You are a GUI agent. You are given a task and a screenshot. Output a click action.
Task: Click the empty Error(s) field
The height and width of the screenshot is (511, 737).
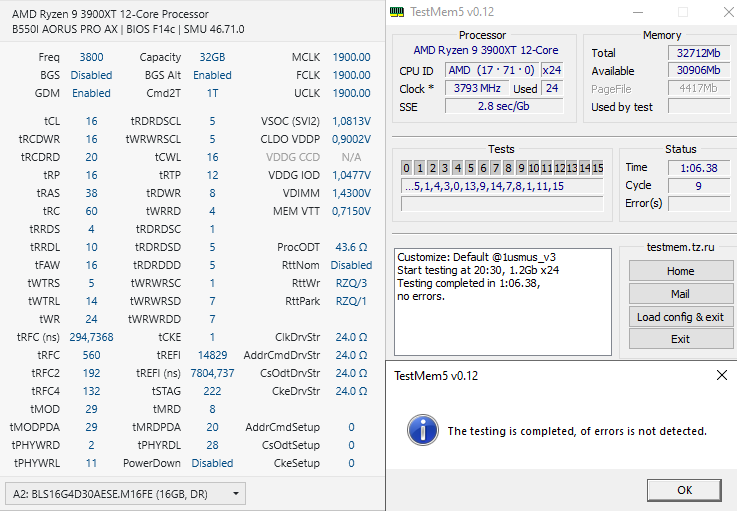(x=698, y=204)
